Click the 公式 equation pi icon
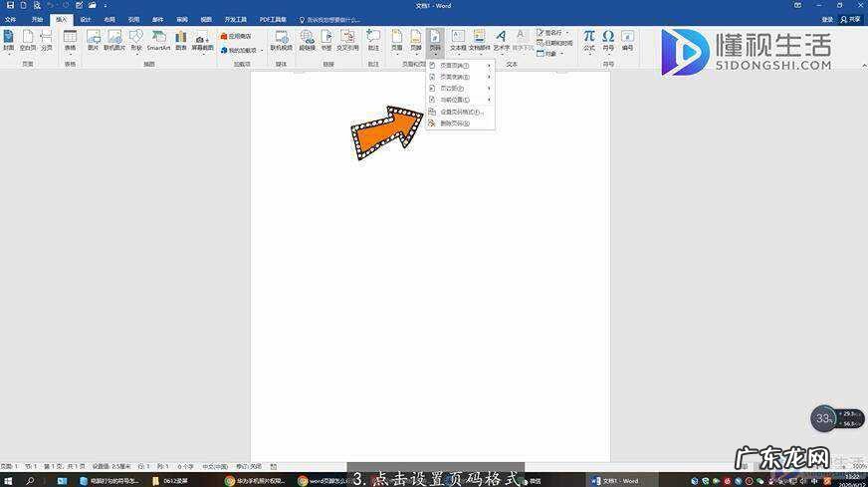This screenshot has width=868, height=487. [589, 40]
